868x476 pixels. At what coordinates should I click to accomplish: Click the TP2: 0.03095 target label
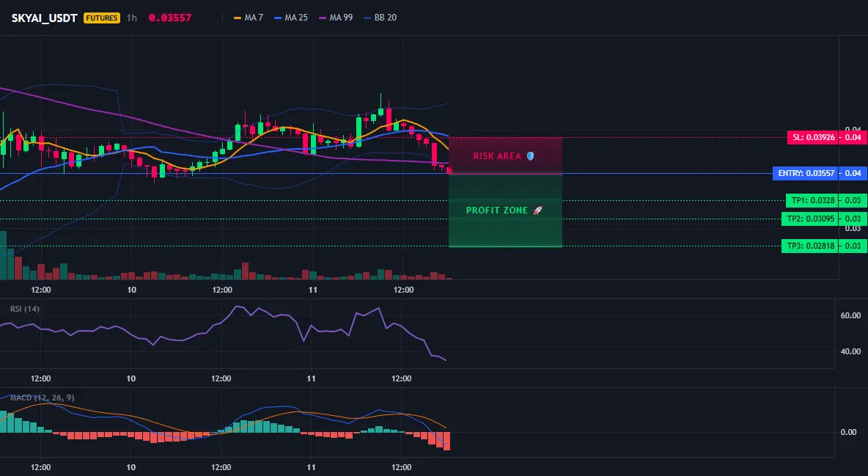810,219
